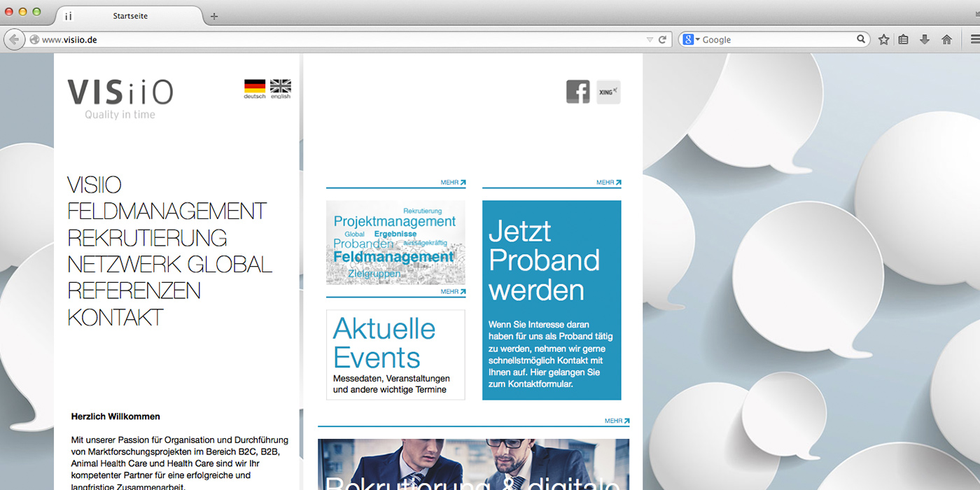The width and height of the screenshot is (980, 490).
Task: Click the Feldmanagement word cloud image
Action: (x=395, y=242)
